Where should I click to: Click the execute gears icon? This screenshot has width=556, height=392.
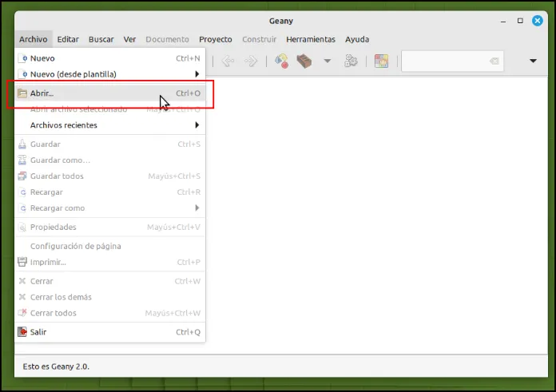(351, 61)
